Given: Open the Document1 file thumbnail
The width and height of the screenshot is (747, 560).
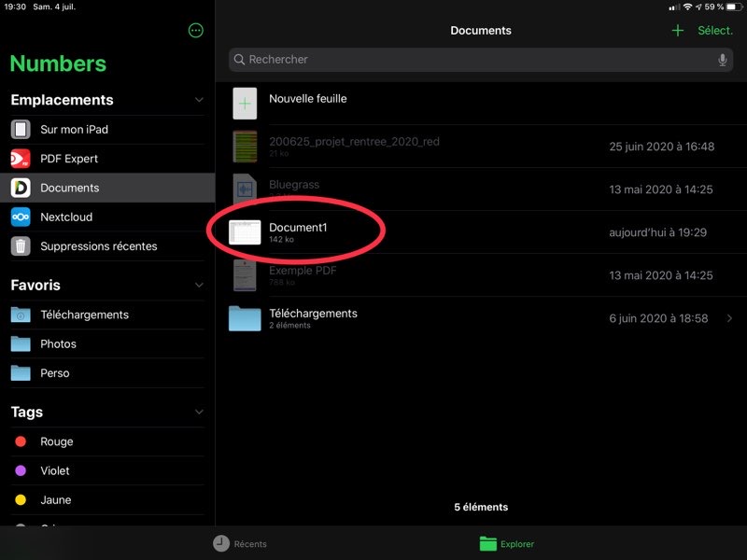Looking at the screenshot, I should (x=245, y=232).
